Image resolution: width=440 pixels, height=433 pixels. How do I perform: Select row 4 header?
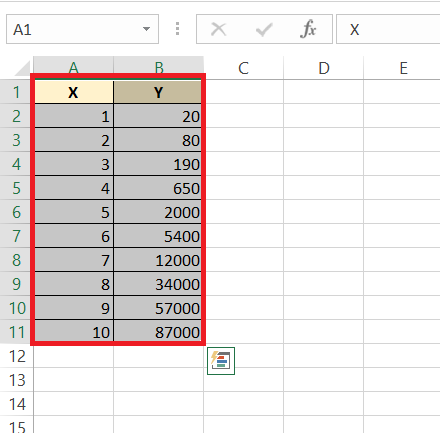click(17, 164)
